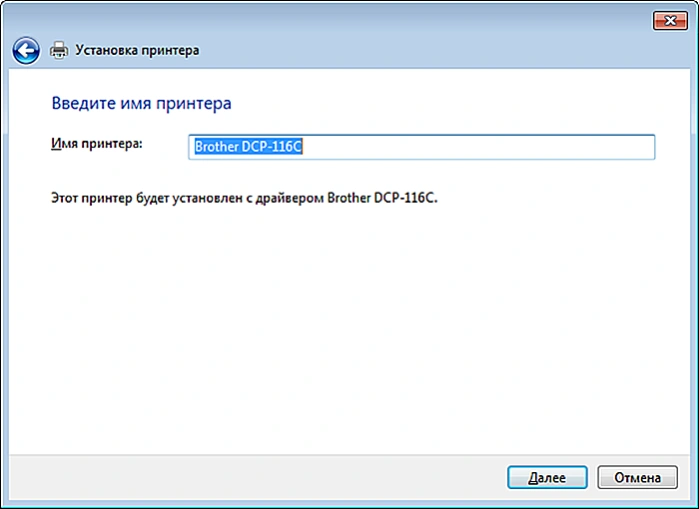Click the Далее button
This screenshot has height=509, width=699.
pyautogui.click(x=547, y=477)
